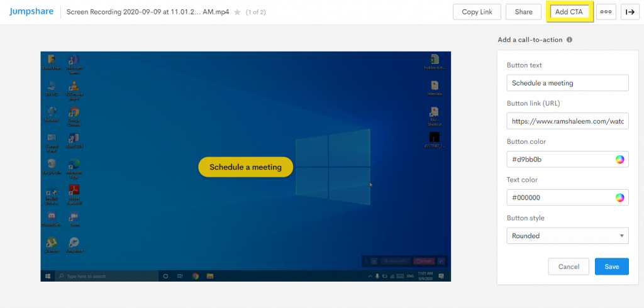This screenshot has height=308, width=644.
Task: Click the VLC media player desktop icon
Action: tap(74, 87)
